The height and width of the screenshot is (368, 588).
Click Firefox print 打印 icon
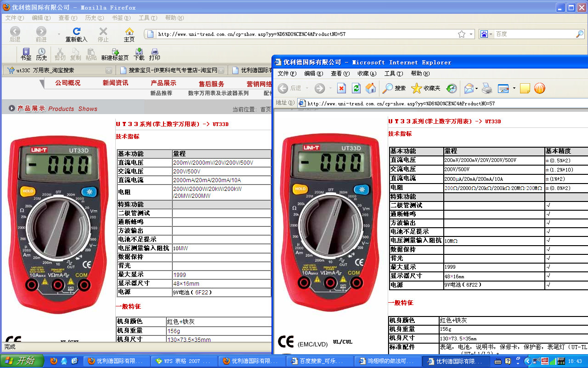[155, 54]
